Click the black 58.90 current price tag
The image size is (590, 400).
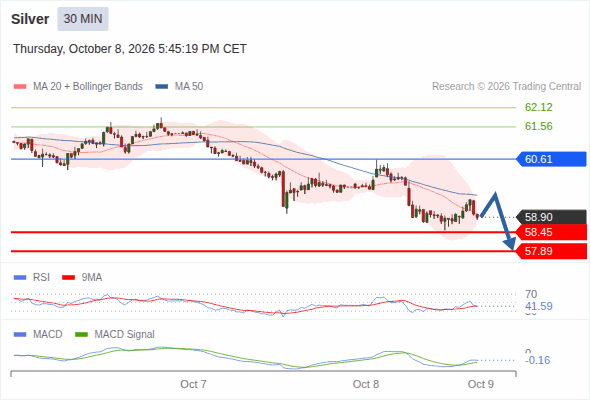(551, 217)
